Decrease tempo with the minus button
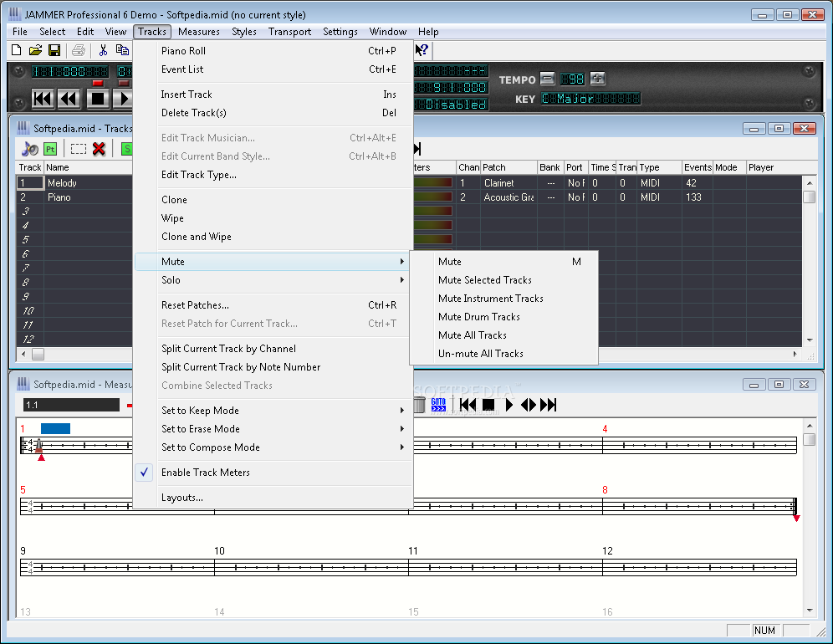The height and width of the screenshot is (644, 833). (x=548, y=79)
